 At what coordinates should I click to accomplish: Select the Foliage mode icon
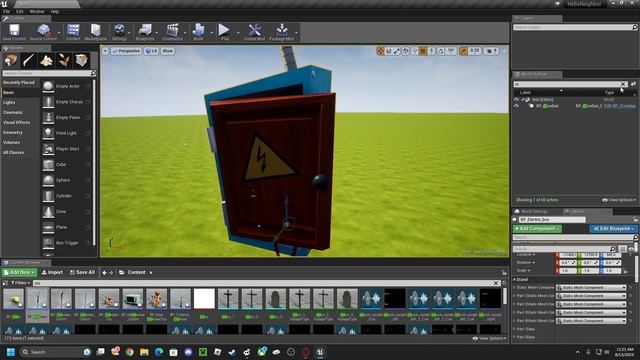point(64,60)
